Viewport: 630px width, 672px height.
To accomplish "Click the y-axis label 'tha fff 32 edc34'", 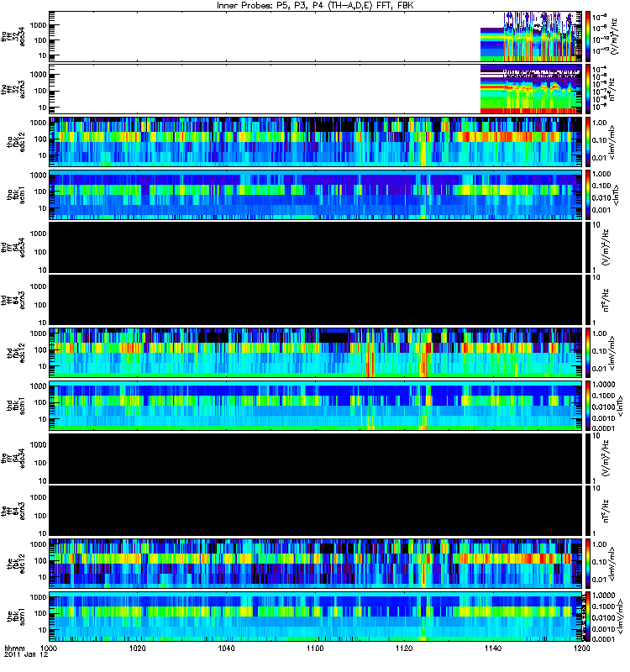I will pos(13,36).
